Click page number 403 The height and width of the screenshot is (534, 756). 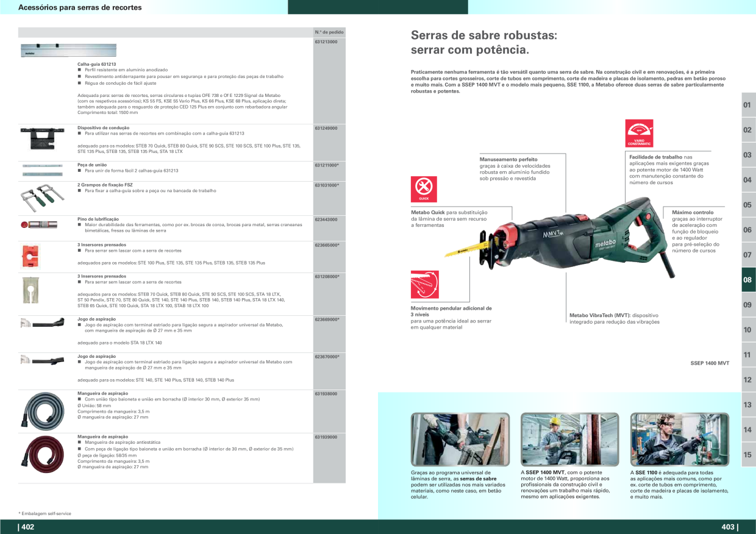click(729, 527)
